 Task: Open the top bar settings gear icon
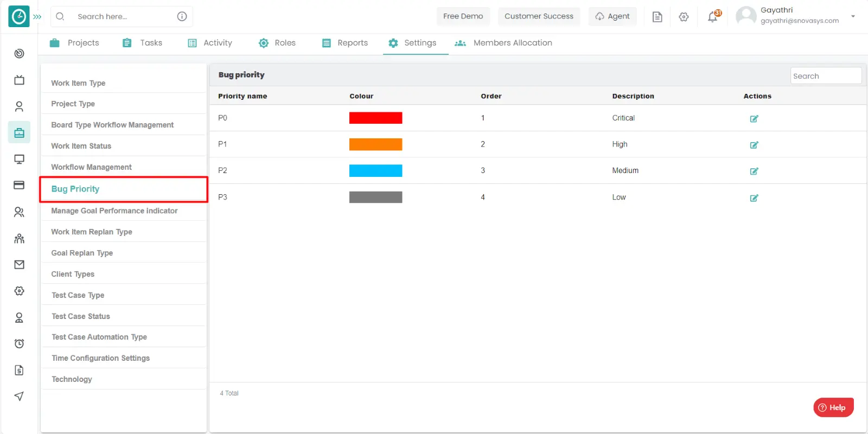(x=684, y=17)
